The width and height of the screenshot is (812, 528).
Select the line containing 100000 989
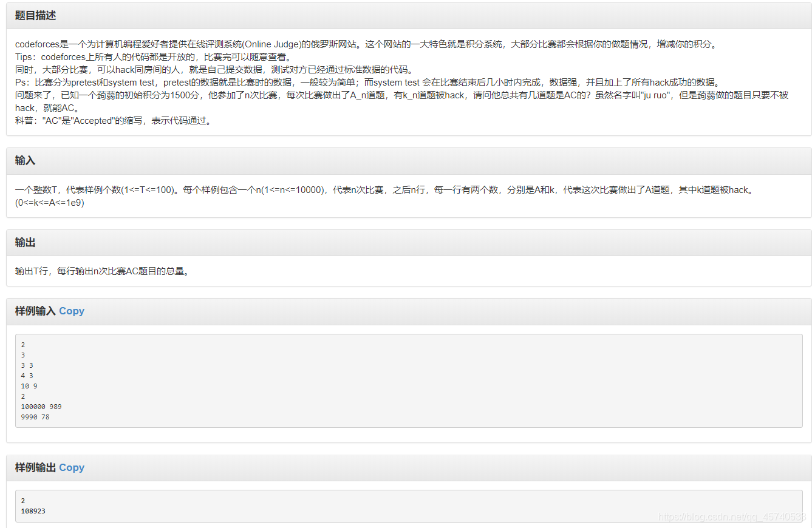tap(41, 406)
